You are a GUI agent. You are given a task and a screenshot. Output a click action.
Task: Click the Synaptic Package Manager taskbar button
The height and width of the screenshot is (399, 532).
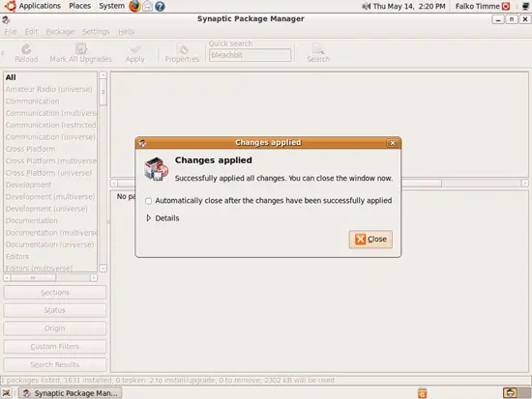tap(70, 393)
